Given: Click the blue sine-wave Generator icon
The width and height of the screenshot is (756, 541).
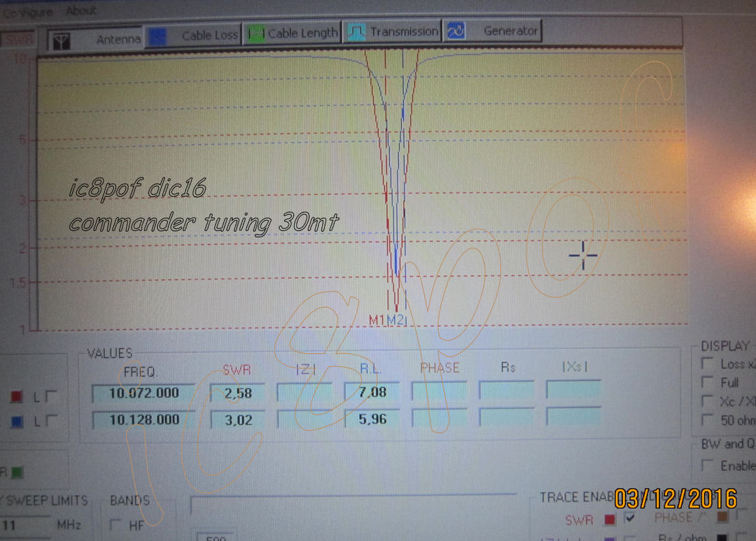Looking at the screenshot, I should tap(456, 31).
